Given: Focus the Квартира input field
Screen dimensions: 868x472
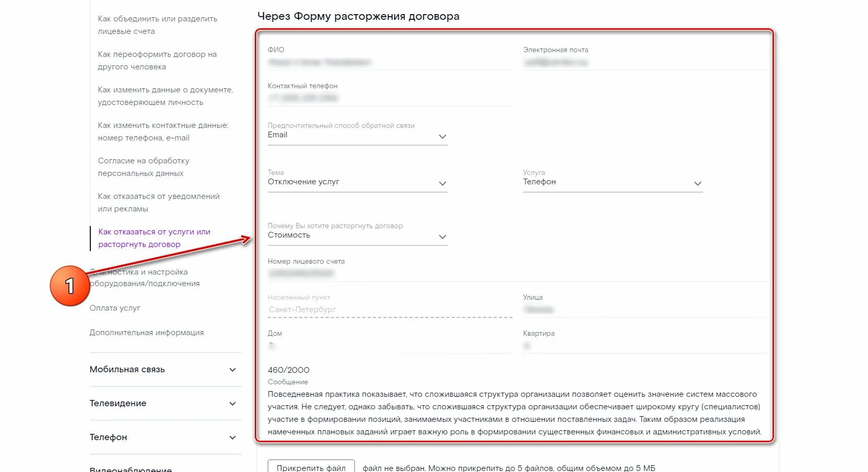Looking at the screenshot, I should 645,346.
